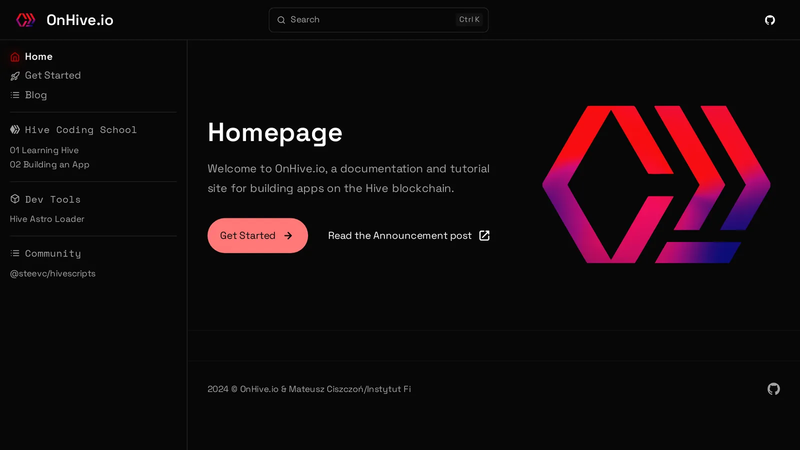Image resolution: width=800 pixels, height=450 pixels.
Task: Open Hive Astro Loader page
Action: click(x=47, y=219)
